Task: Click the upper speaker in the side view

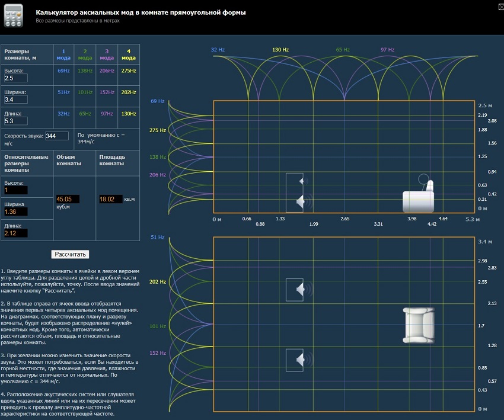Action: coord(302,181)
